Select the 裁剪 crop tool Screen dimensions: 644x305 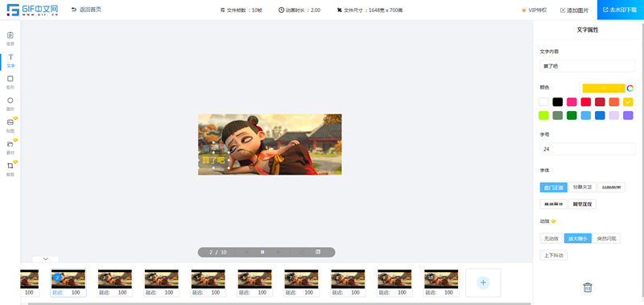[x=10, y=169]
